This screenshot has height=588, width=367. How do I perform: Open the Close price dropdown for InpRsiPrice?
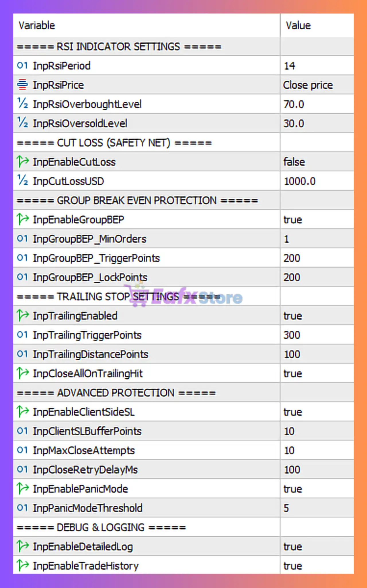(308, 85)
